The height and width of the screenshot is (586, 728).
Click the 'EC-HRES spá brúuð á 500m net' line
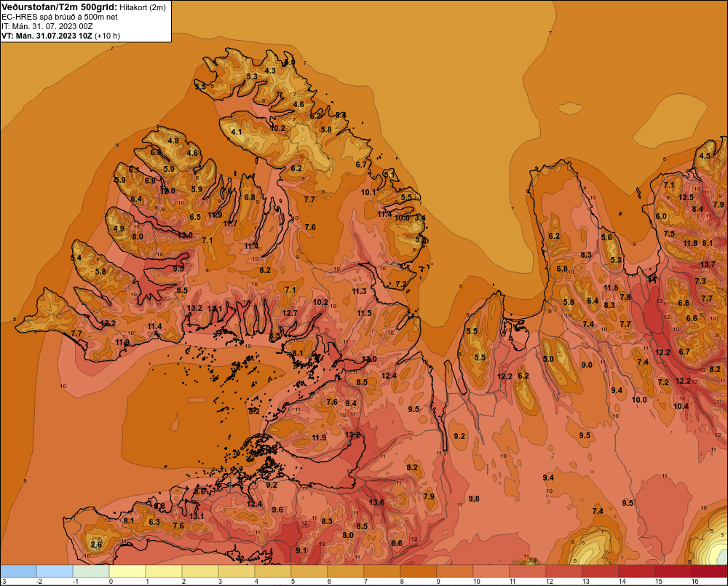pos(60,17)
